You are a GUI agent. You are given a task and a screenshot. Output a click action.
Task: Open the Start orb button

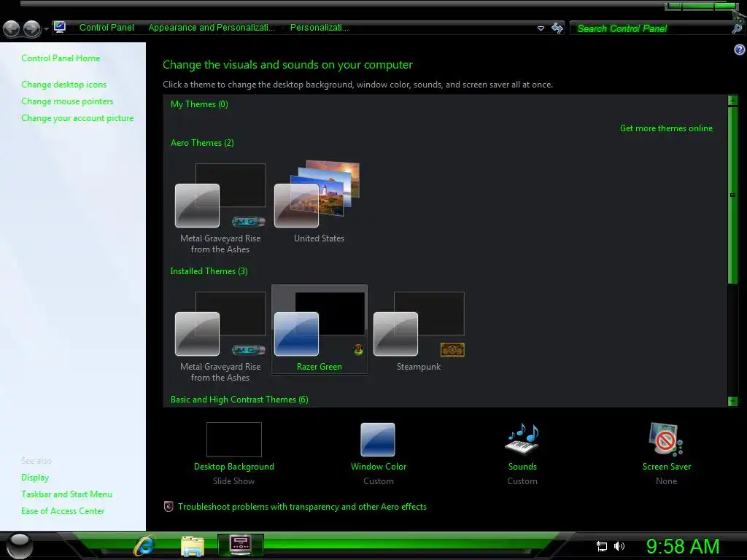(x=19, y=545)
